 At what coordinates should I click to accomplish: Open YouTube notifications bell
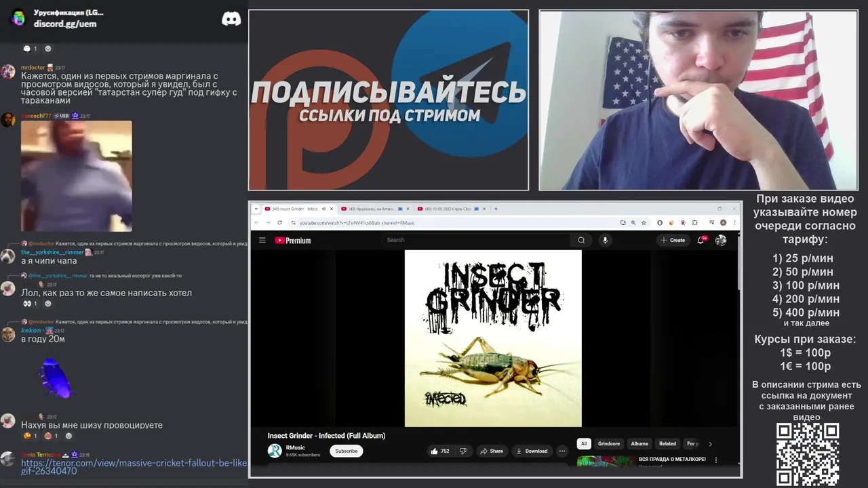pyautogui.click(x=701, y=240)
